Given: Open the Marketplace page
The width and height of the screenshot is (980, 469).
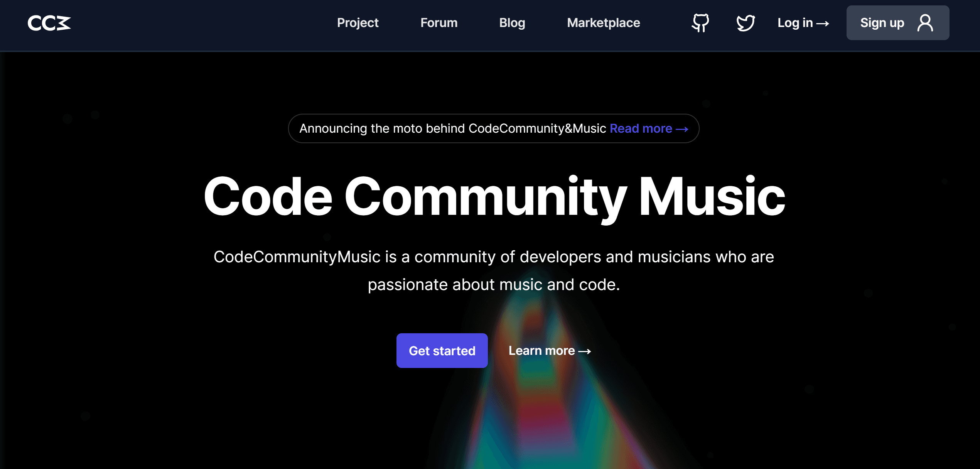Looking at the screenshot, I should [x=603, y=23].
